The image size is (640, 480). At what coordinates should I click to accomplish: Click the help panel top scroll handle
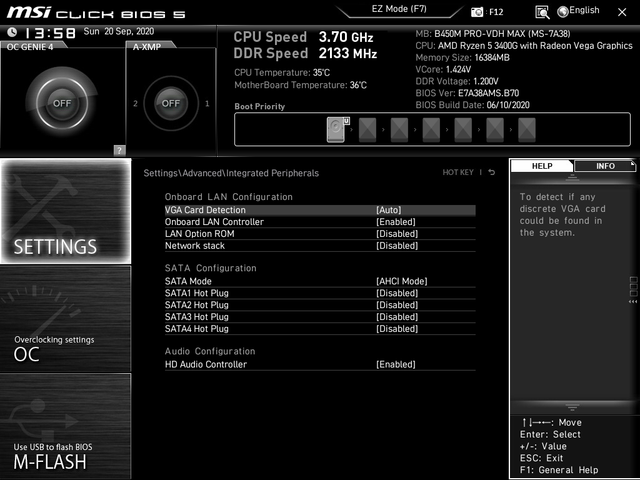click(x=572, y=178)
